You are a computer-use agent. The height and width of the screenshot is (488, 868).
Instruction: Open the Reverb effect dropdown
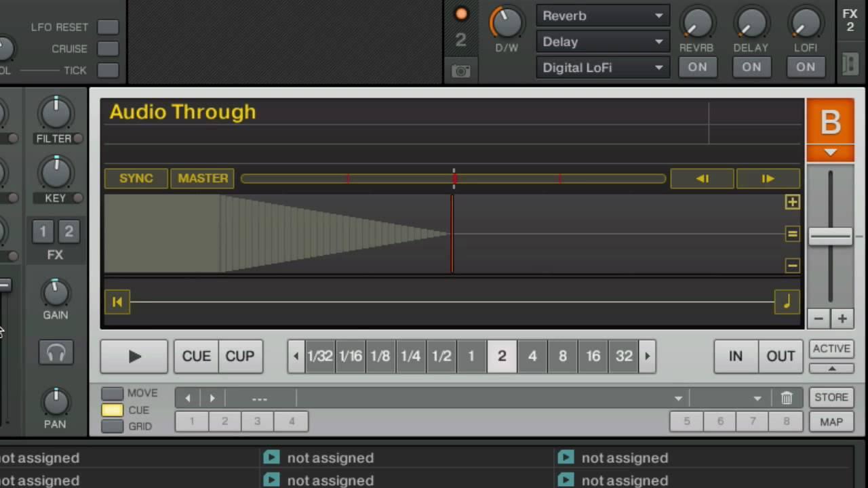(x=602, y=16)
